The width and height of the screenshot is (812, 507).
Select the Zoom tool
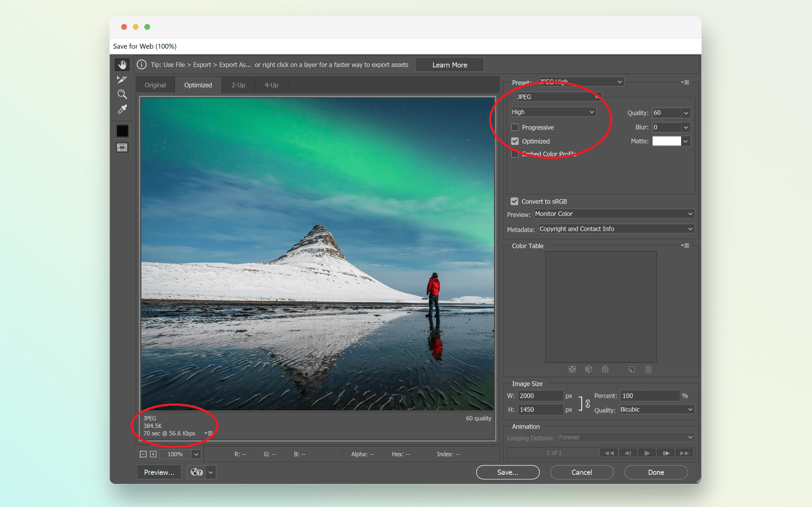tap(122, 94)
